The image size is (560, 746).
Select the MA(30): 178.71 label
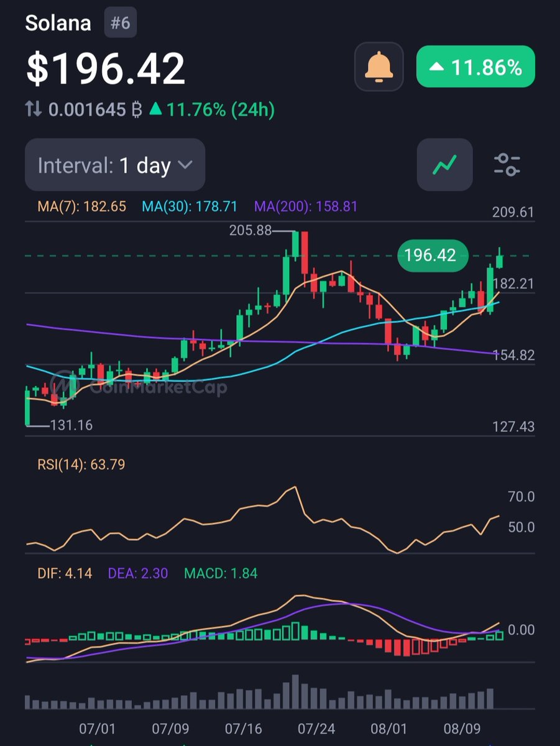click(190, 206)
